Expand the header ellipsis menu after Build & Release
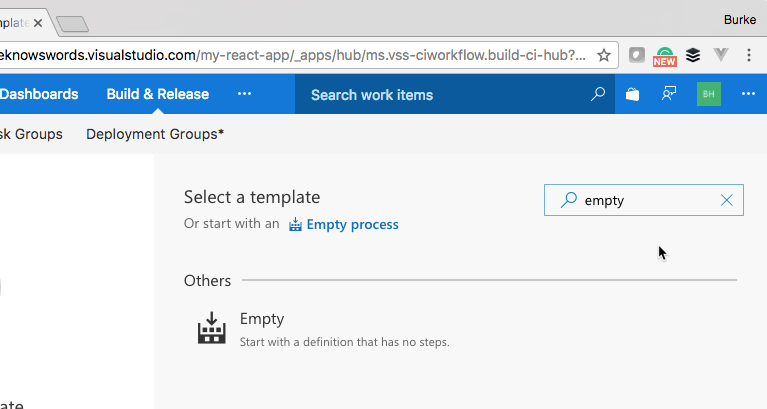The width and height of the screenshot is (767, 409). coord(245,94)
